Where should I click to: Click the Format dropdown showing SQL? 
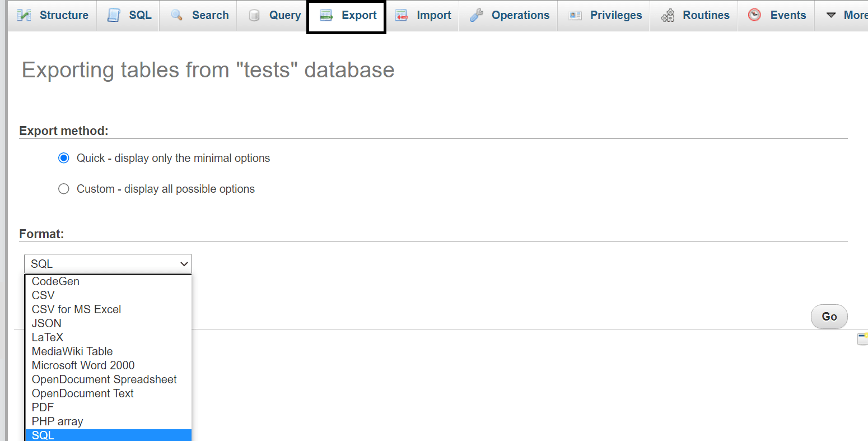click(108, 264)
